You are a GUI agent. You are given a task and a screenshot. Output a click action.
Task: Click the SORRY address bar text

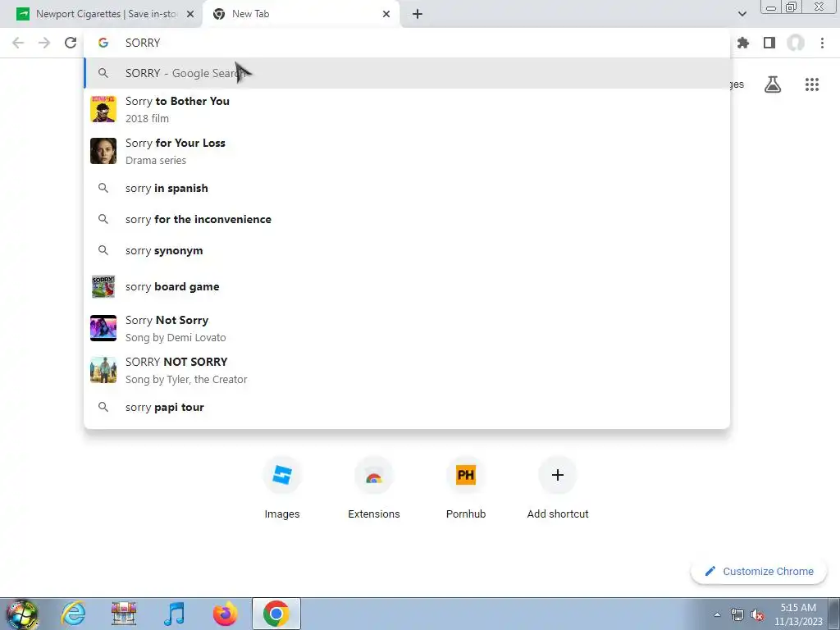[143, 43]
